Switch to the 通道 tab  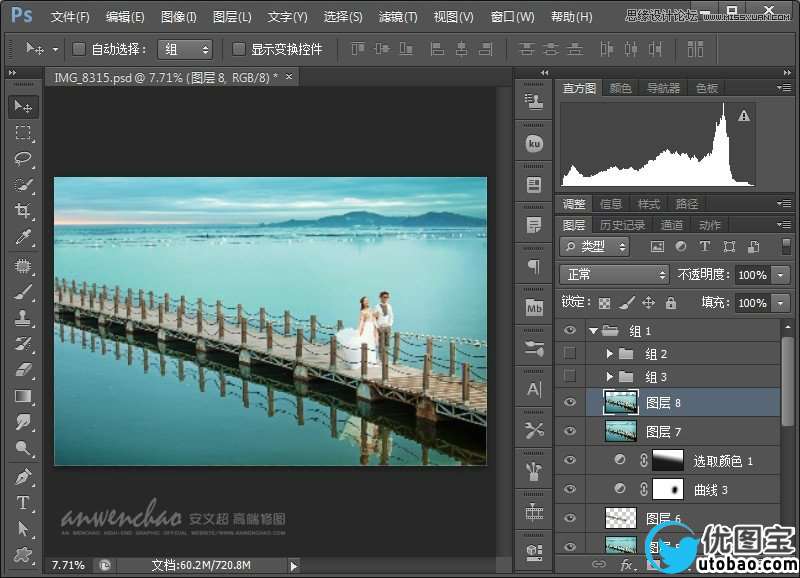click(671, 225)
